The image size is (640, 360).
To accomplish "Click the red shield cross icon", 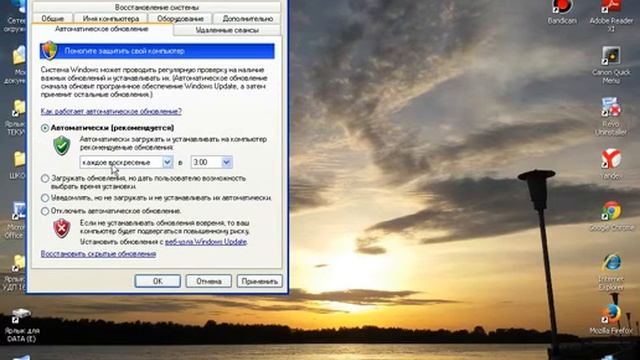I will [x=62, y=228].
